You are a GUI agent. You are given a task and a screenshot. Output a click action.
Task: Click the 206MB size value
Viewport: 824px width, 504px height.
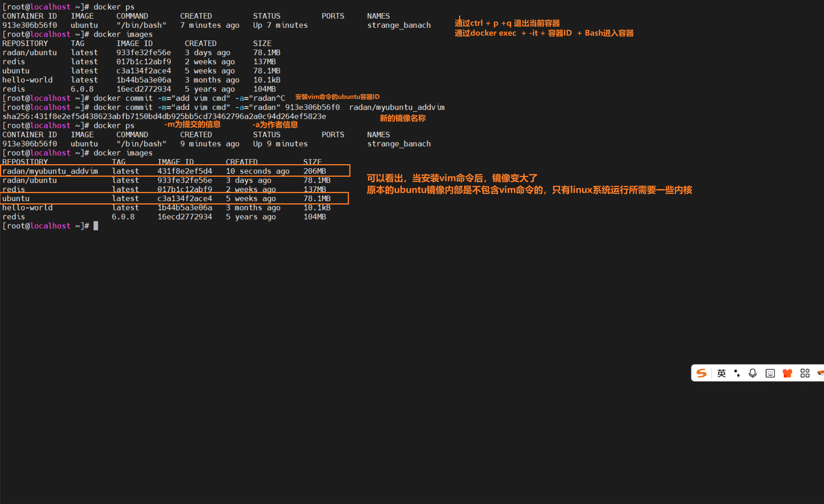(314, 171)
